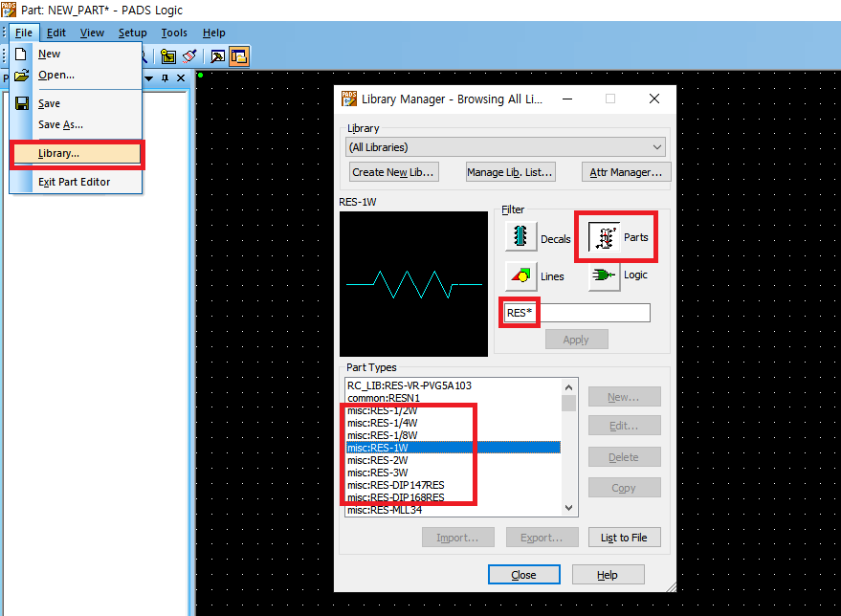841x616 pixels.
Task: Click the down arrow of Part Types list
Action: pos(568,508)
